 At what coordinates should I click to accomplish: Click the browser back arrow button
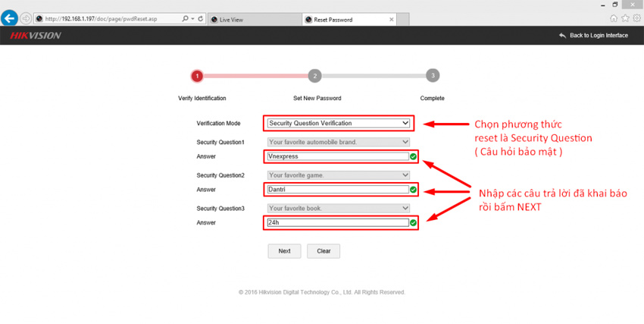click(9, 18)
